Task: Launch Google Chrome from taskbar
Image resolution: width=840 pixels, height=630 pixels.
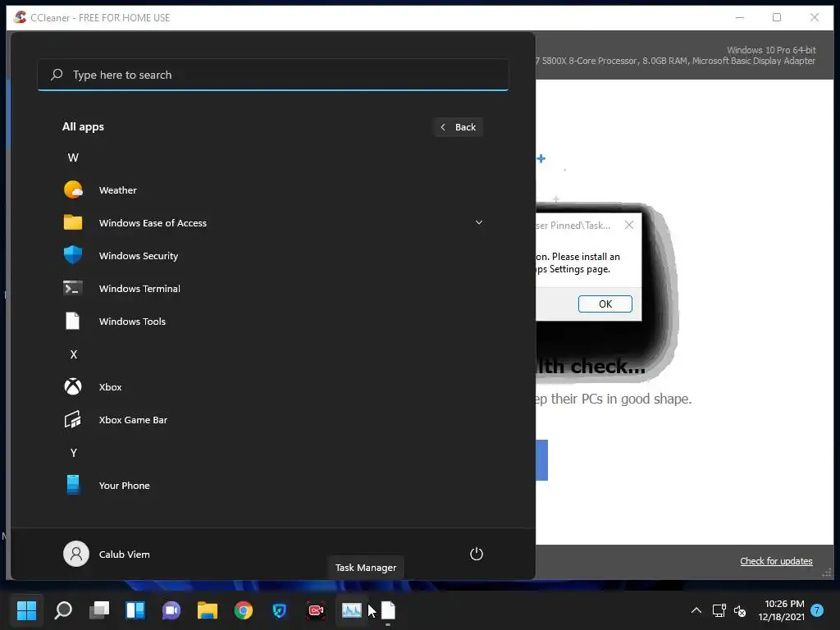Action: pos(243,610)
